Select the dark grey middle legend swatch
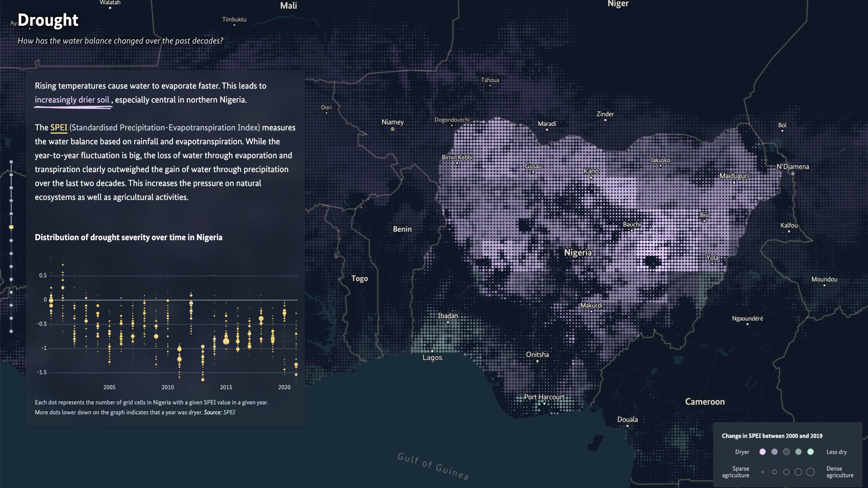Screen dimensions: 868x488 pos(786,452)
